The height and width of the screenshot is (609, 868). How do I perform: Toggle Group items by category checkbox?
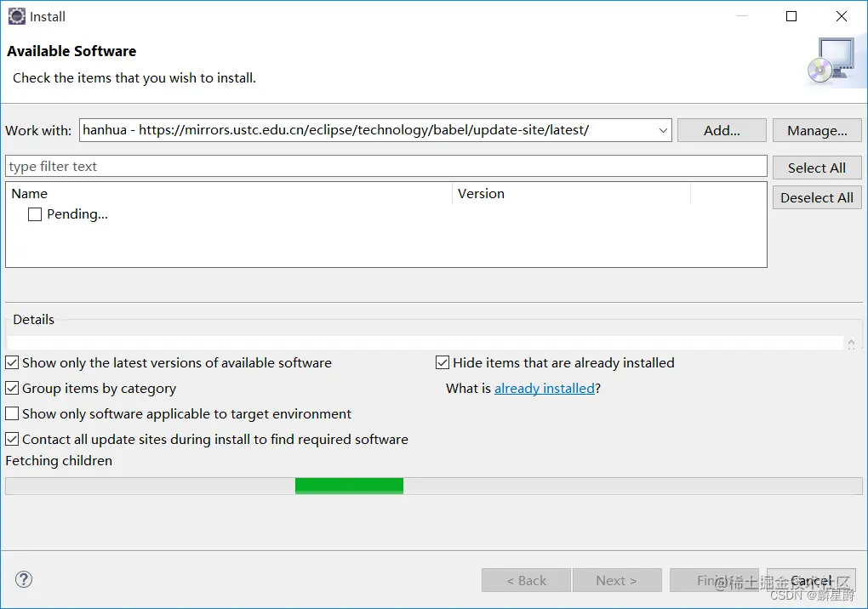point(12,389)
